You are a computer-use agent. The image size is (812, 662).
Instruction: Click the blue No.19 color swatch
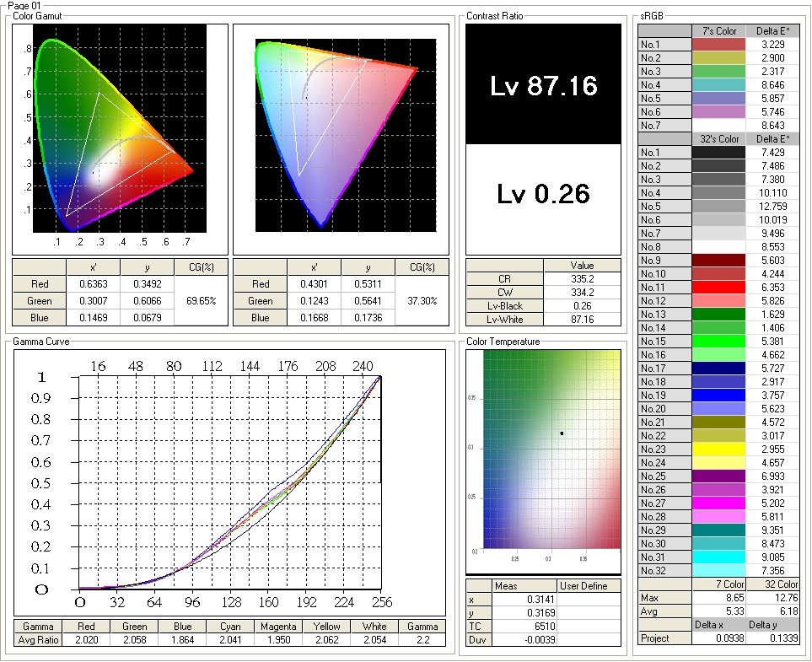click(x=718, y=395)
